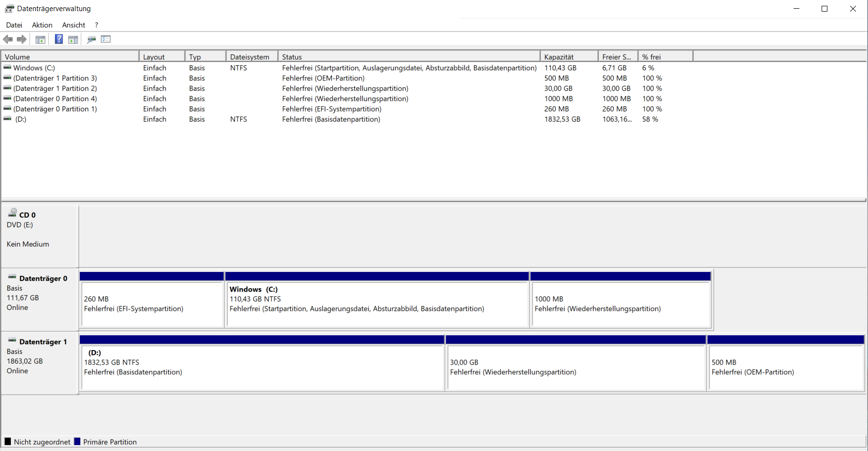Select the (D:) 1832,53 GB partition block
The image size is (868, 451).
(x=262, y=363)
